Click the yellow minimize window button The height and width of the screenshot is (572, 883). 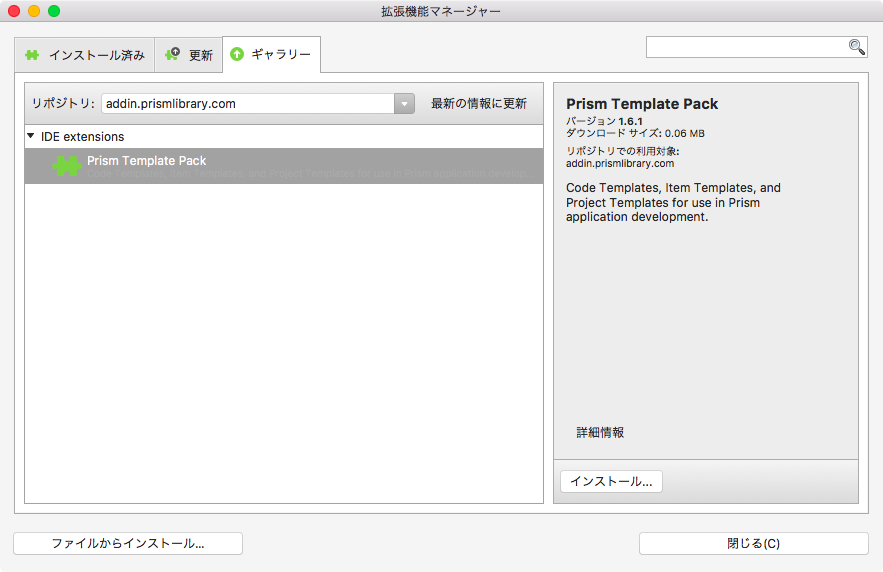click(34, 11)
